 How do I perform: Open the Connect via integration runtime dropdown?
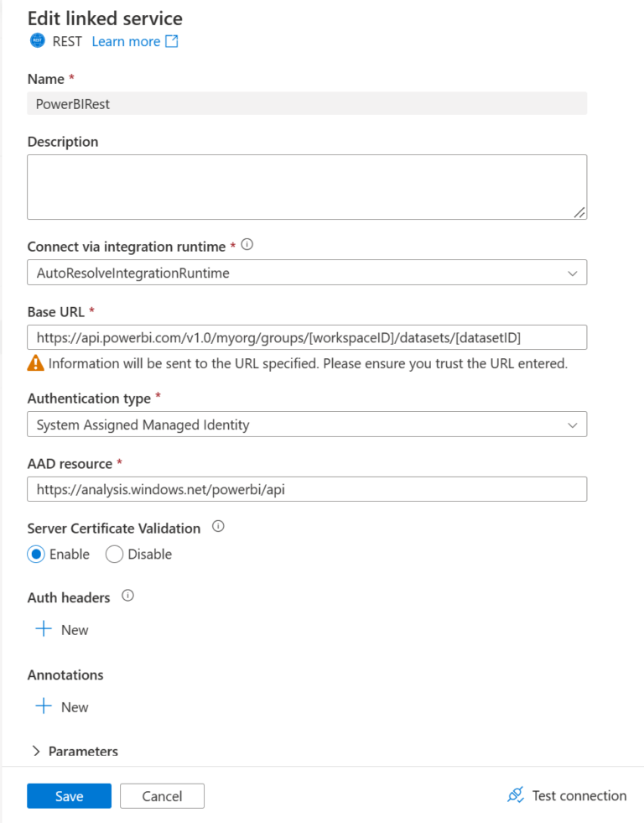[x=573, y=272]
